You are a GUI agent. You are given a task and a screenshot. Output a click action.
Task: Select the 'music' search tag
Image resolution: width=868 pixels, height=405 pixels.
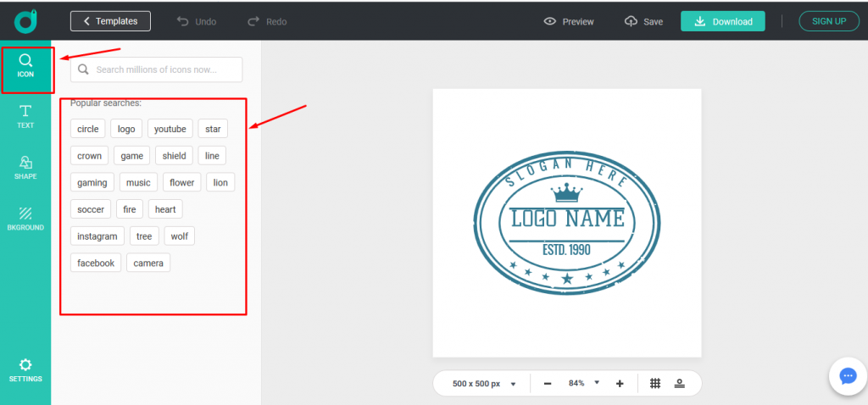pos(138,182)
